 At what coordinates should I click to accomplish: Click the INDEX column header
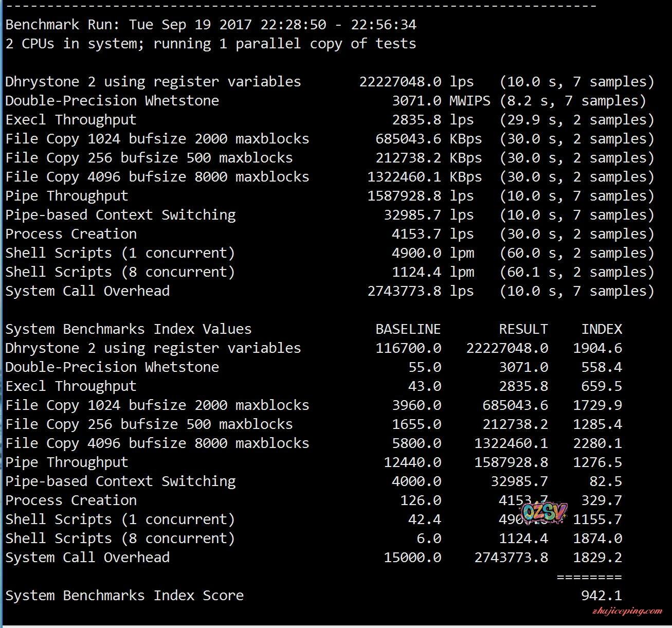[602, 329]
